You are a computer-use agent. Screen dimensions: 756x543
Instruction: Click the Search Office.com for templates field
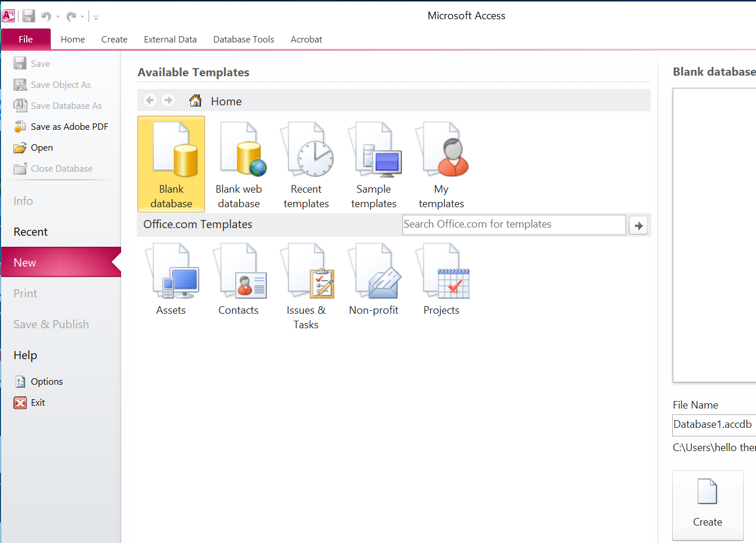click(x=514, y=225)
